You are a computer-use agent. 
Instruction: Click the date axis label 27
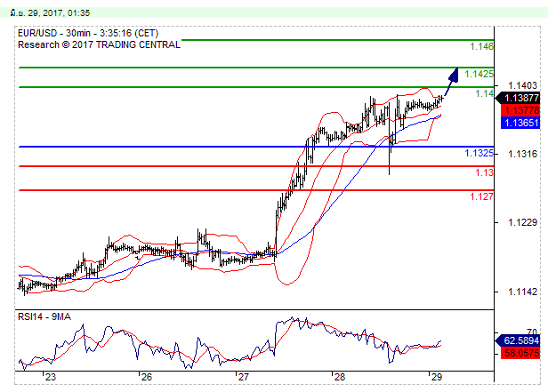click(x=243, y=377)
